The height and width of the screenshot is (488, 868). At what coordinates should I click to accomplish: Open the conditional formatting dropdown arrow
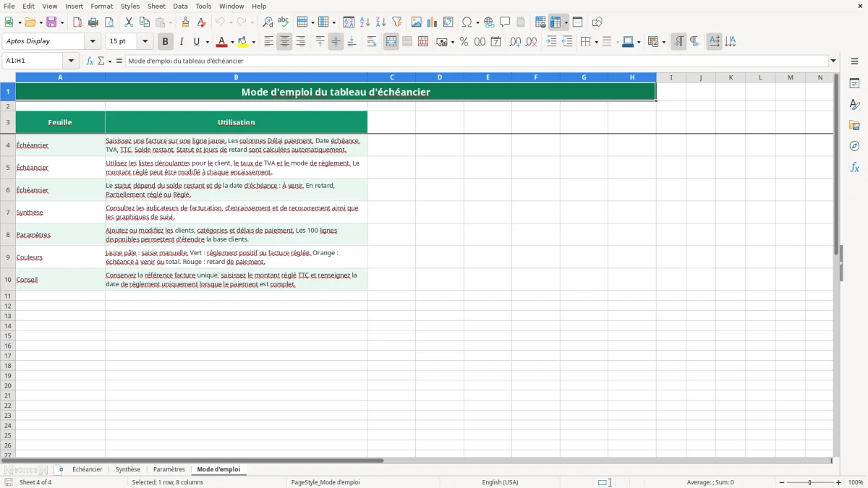[x=663, y=42]
